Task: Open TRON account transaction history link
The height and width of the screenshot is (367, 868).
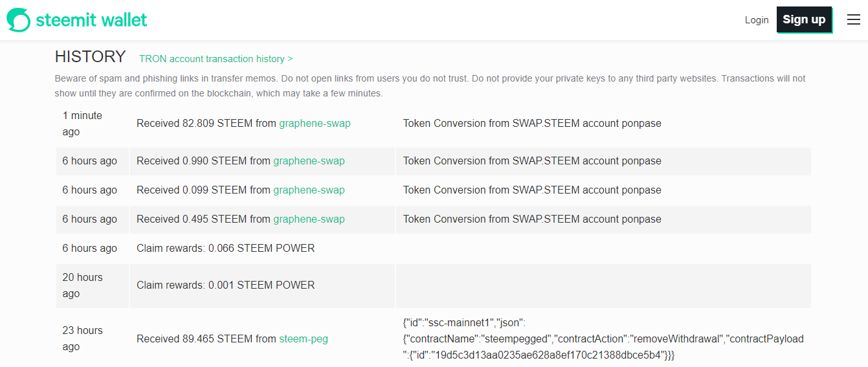Action: coord(216,59)
